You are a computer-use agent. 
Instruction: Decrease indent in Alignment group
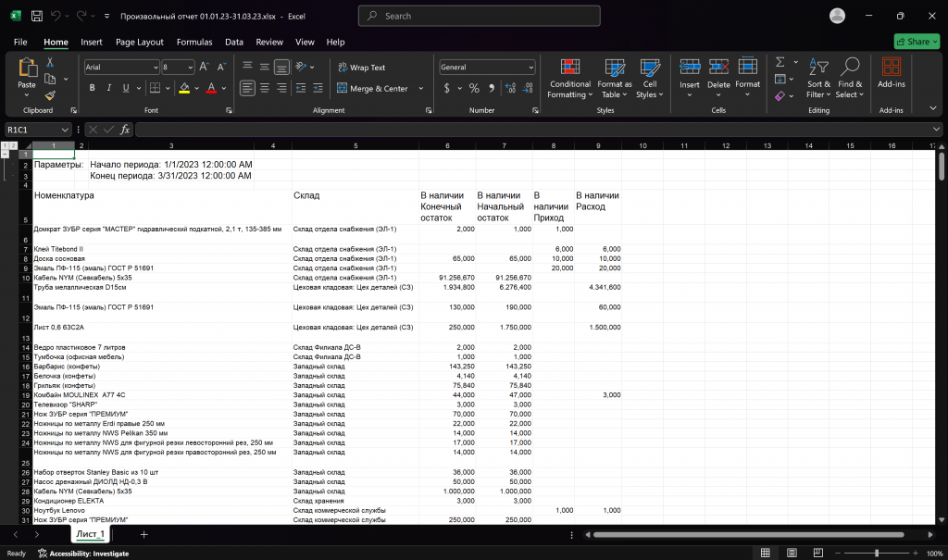pos(301,88)
